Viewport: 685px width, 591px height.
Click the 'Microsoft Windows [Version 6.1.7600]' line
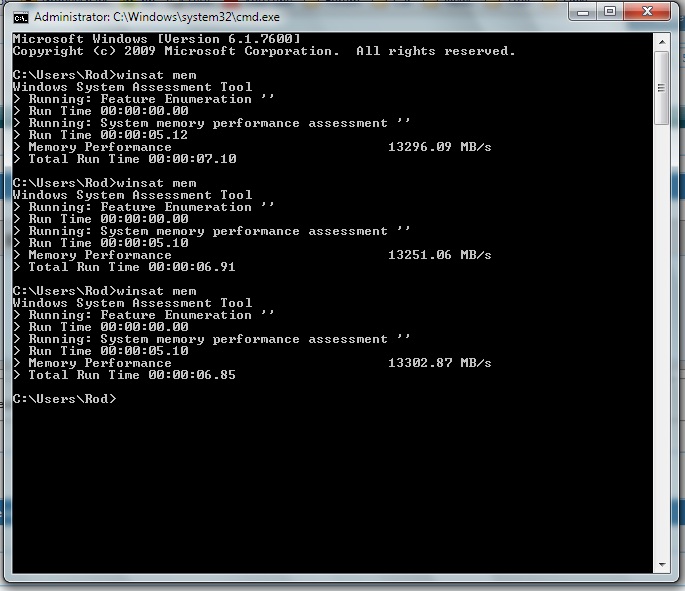[157, 39]
